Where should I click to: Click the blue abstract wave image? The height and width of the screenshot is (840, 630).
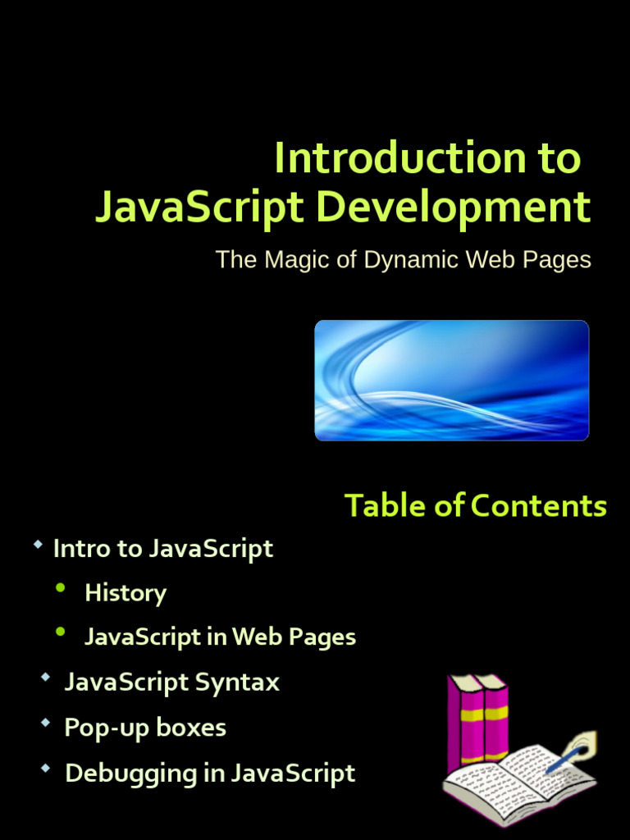click(452, 381)
